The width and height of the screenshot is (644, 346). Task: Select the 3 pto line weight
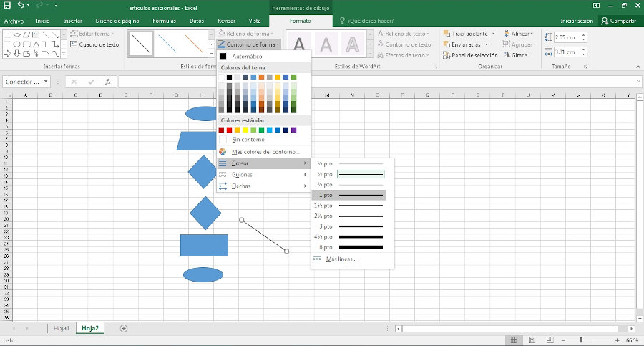(x=349, y=226)
